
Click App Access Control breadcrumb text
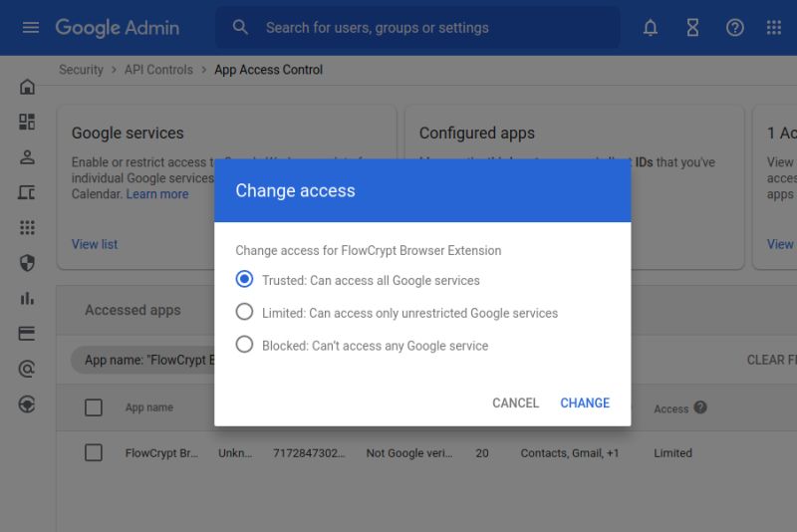pyautogui.click(x=268, y=70)
